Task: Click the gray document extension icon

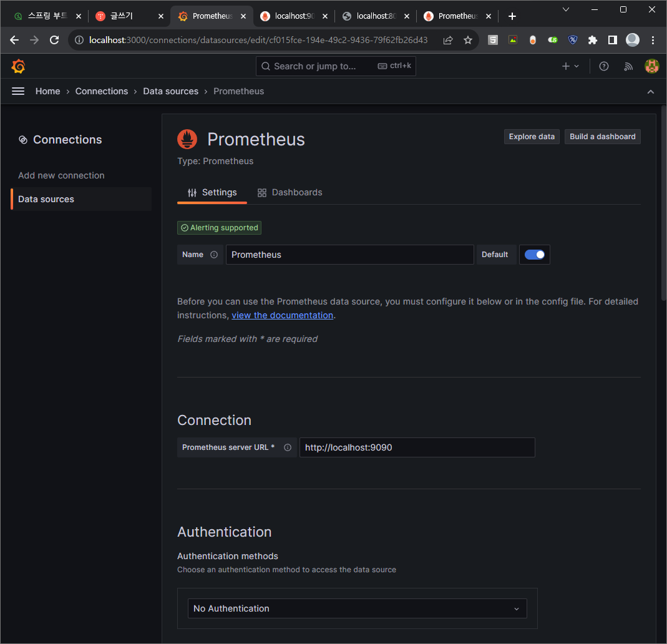Action: (x=492, y=40)
